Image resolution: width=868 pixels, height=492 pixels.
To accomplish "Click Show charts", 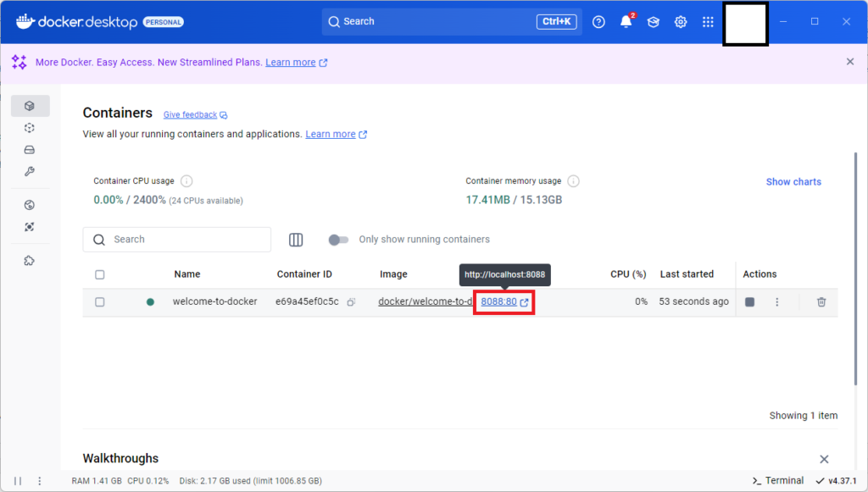I will point(793,182).
